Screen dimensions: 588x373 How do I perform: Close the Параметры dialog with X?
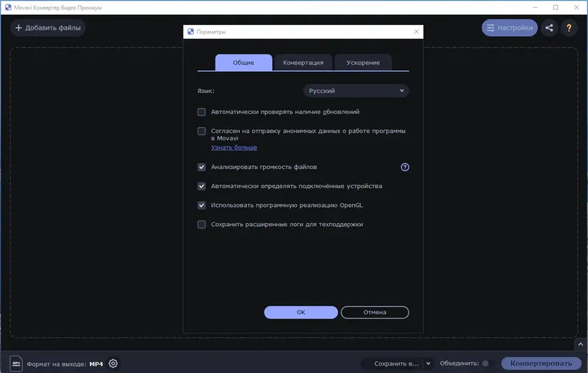[x=416, y=32]
